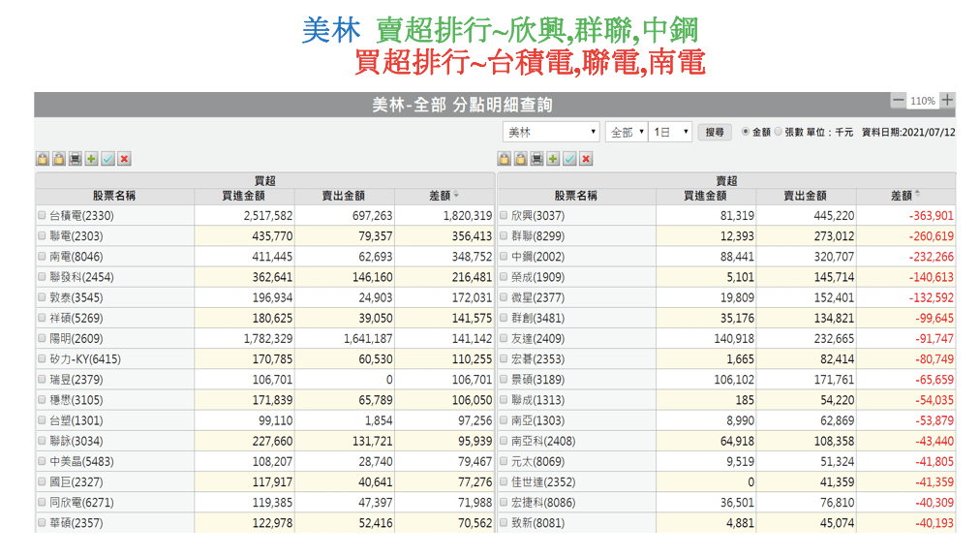Open the 美林 broker dropdown
This screenshot has width=980, height=557.
[x=551, y=132]
